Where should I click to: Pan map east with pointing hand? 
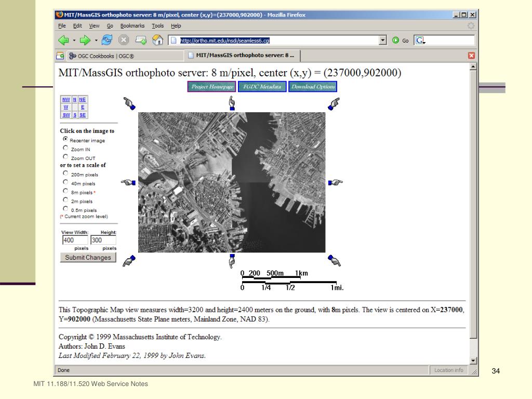pyautogui.click(x=336, y=182)
